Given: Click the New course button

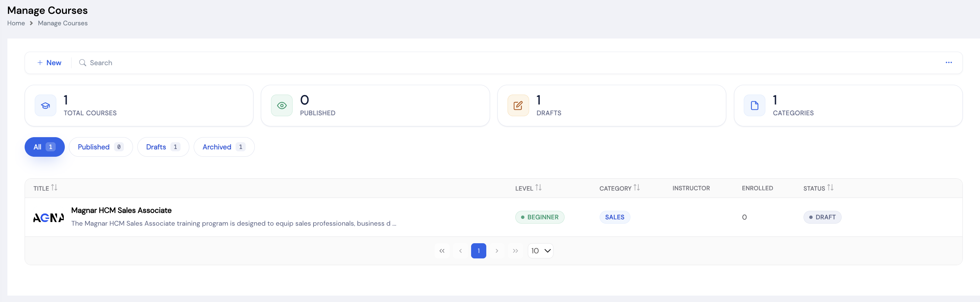Looking at the screenshot, I should [x=49, y=63].
